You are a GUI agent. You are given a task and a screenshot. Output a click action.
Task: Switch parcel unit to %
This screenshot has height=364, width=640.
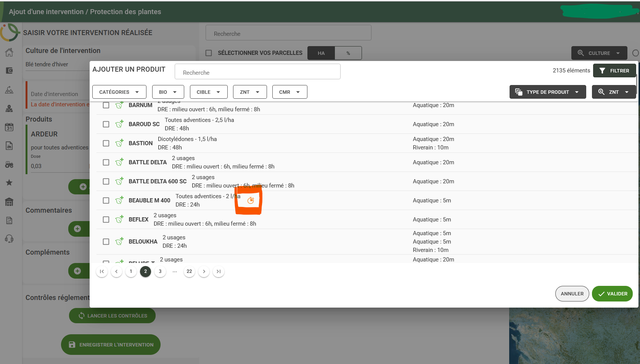(x=348, y=53)
